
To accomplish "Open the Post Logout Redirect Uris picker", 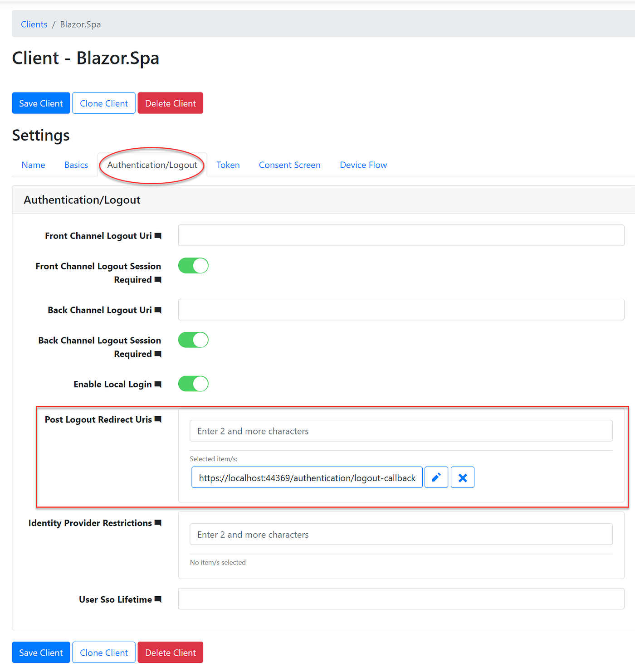I will tap(401, 431).
